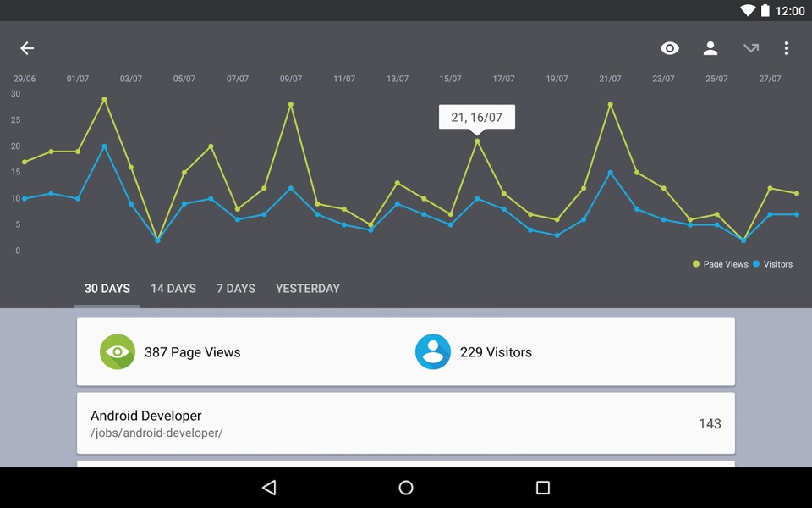Tap the Android back navigation button
This screenshot has height=508, width=812.
(269, 488)
